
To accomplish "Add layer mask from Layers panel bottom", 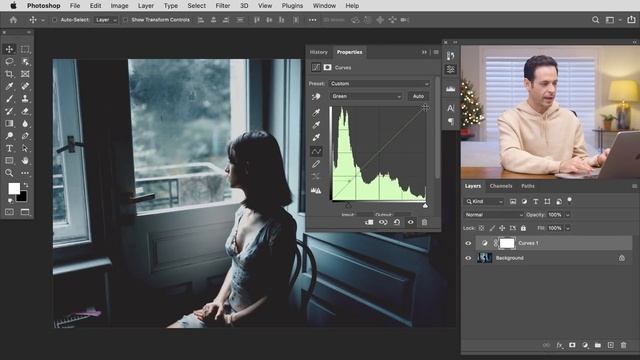I will click(x=572, y=345).
